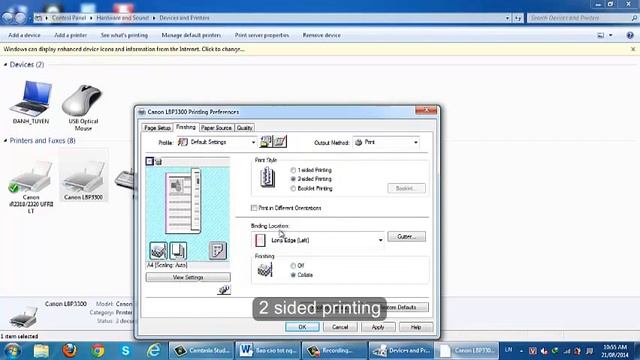This screenshot has height=360, width=640.
Task: Click the taskbar clock
Action: 616,351
